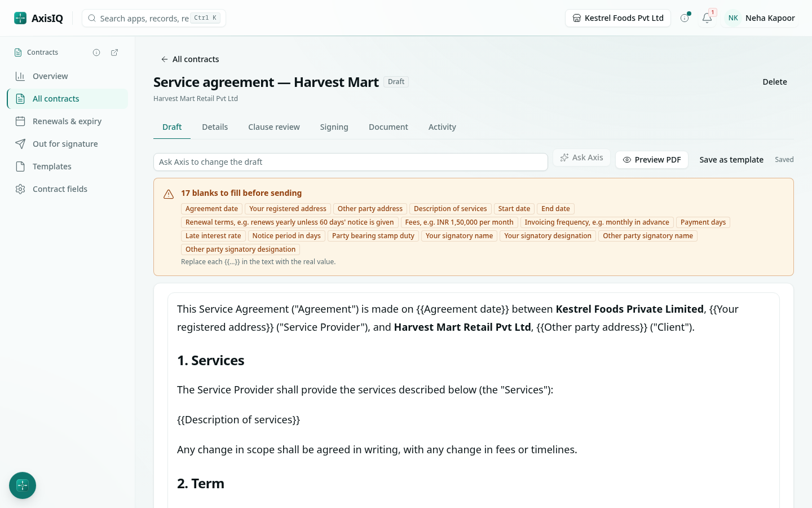The width and height of the screenshot is (812, 508).
Task: Click the Ask Axis button
Action: click(581, 157)
